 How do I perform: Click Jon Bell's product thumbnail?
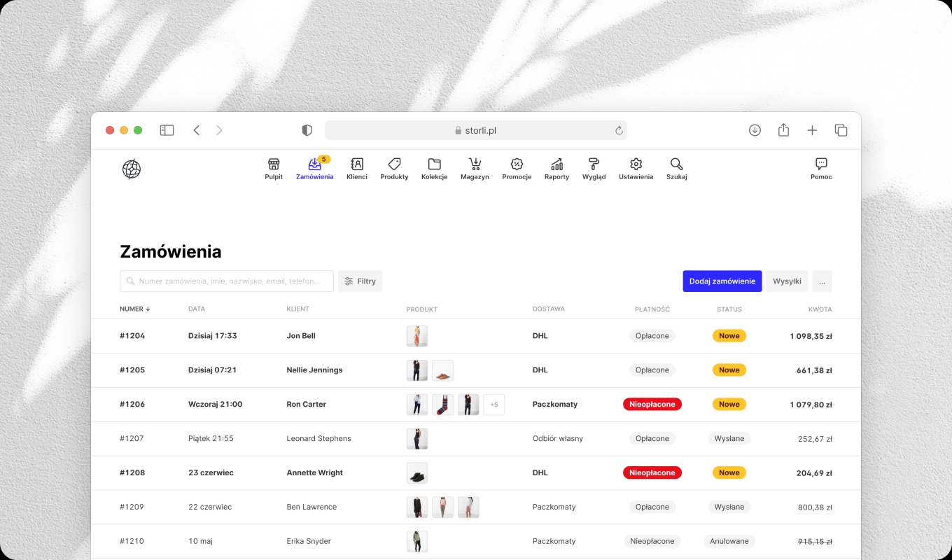(x=417, y=336)
